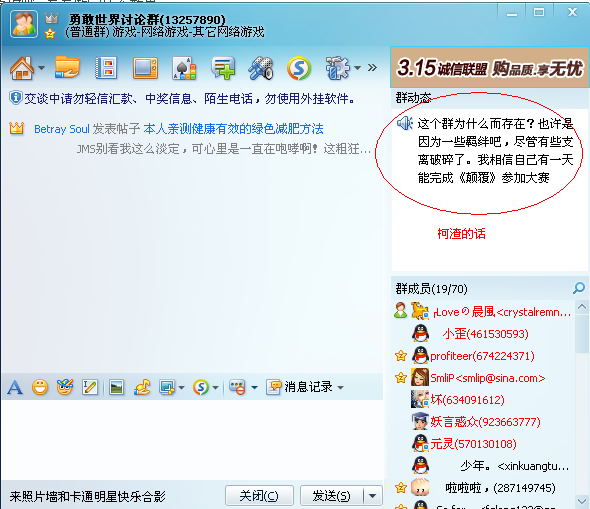590x509 pixels.
Task: Send a picture using image icon
Action: tap(116, 387)
